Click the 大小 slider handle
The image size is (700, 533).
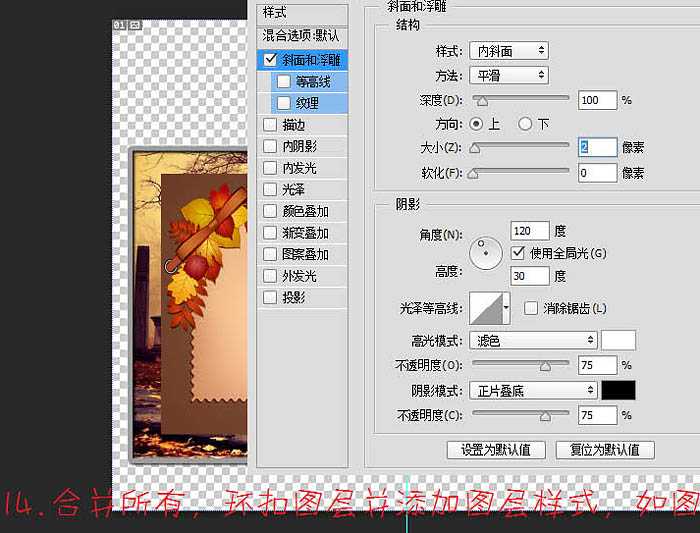click(x=475, y=148)
